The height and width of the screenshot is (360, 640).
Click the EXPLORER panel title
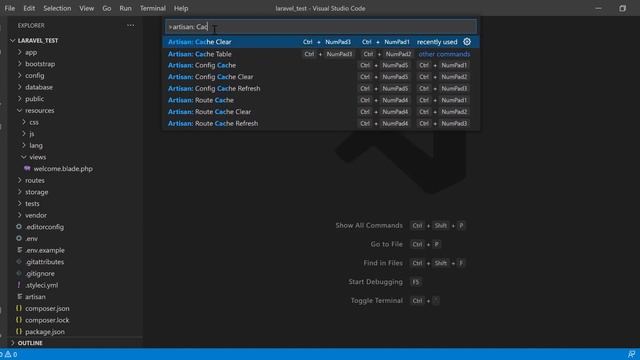[31, 25]
